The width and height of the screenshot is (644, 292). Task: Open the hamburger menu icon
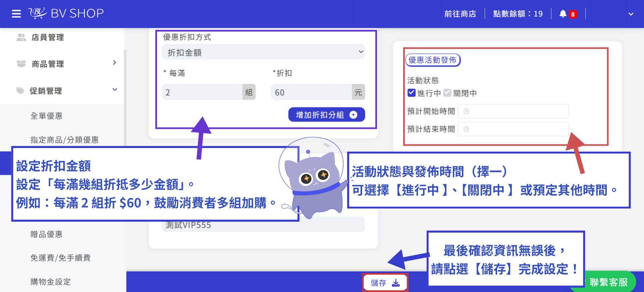[16, 14]
